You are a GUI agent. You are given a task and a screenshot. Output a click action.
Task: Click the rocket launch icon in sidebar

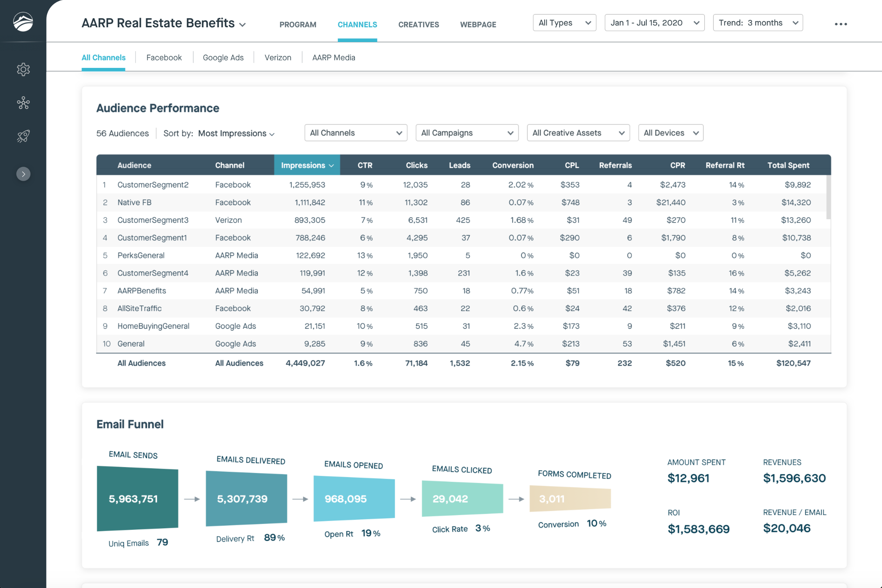(23, 136)
